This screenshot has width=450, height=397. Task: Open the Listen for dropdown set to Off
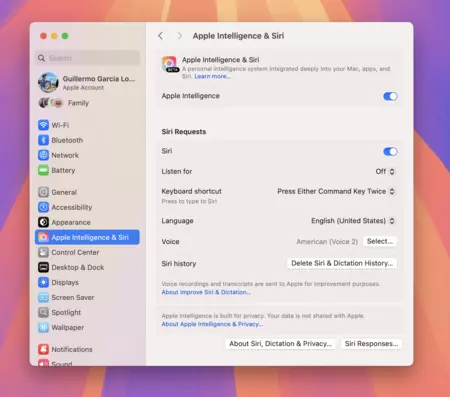(385, 171)
